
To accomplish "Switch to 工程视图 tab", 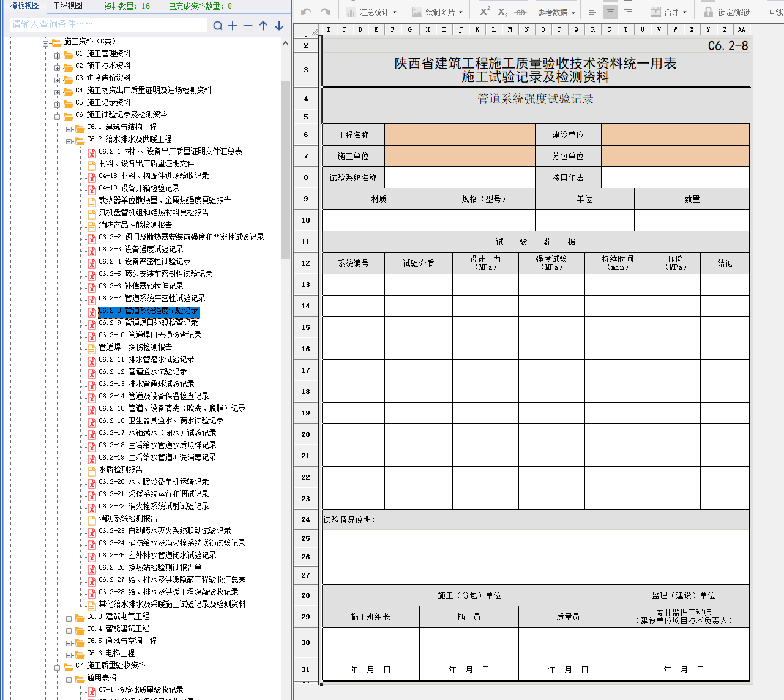I will (67, 6).
